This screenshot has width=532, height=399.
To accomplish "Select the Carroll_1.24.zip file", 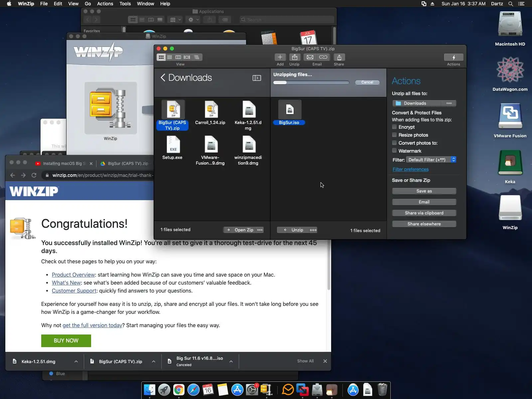I will 210,113.
